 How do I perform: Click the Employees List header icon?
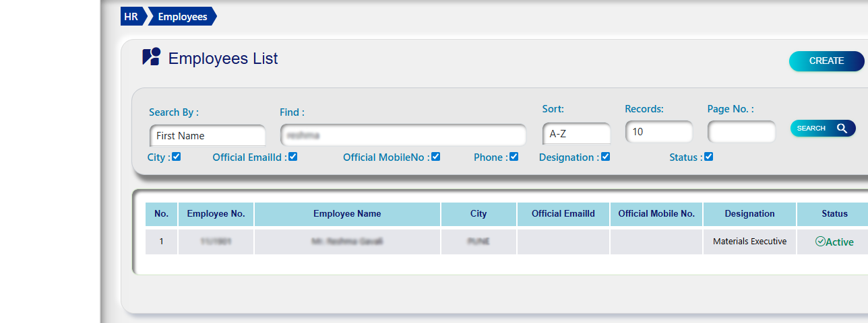click(151, 57)
